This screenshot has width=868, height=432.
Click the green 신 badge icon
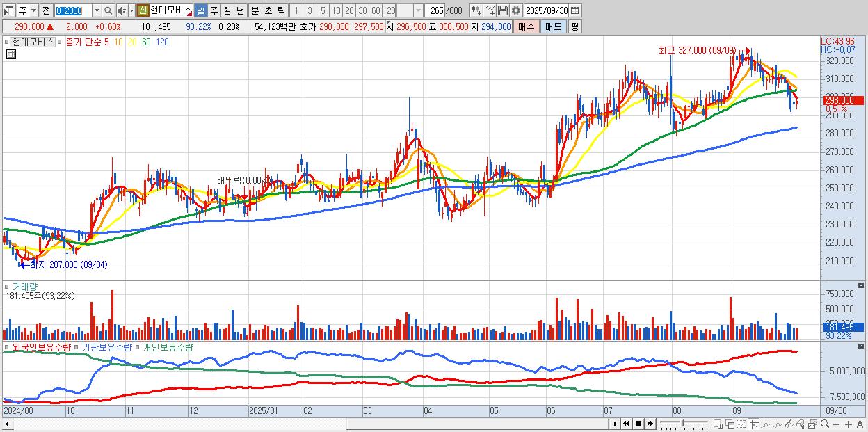[x=143, y=10]
